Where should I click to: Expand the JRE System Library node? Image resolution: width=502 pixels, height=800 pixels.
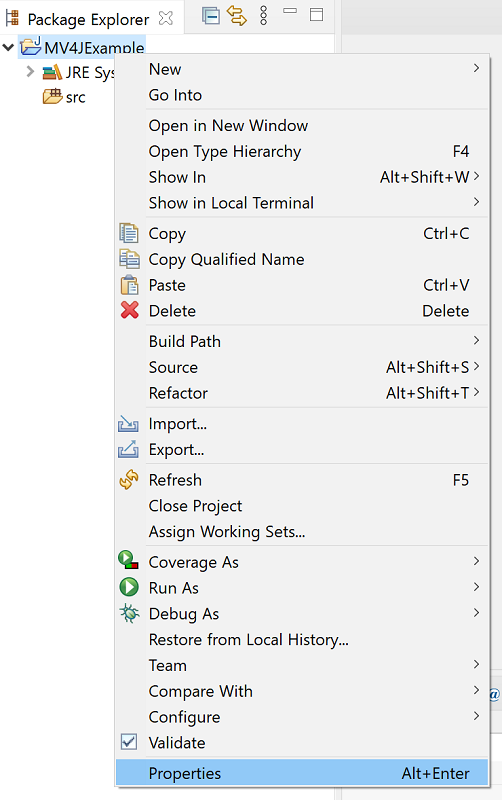click(x=30, y=72)
